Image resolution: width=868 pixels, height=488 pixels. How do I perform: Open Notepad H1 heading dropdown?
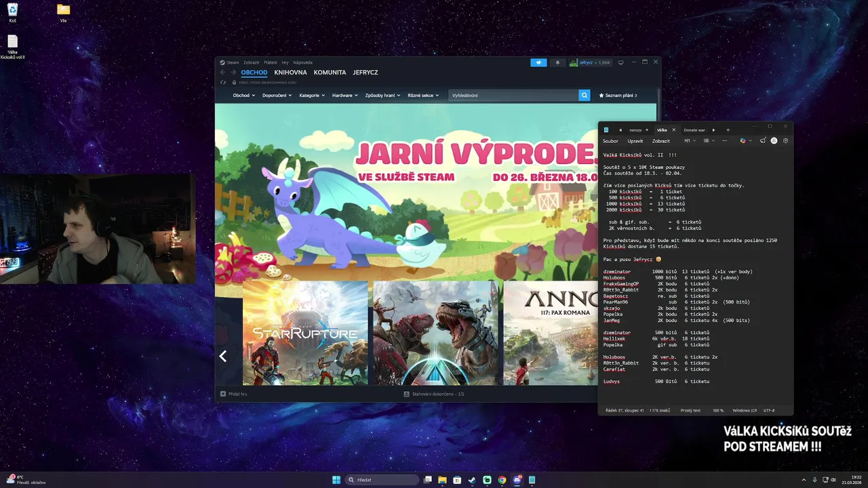tap(690, 141)
